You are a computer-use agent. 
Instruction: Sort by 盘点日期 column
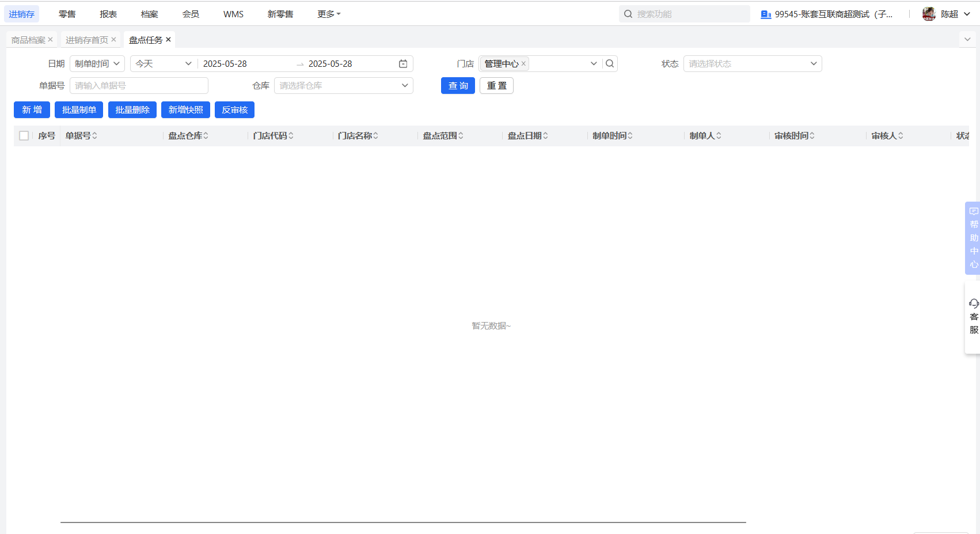pos(545,136)
